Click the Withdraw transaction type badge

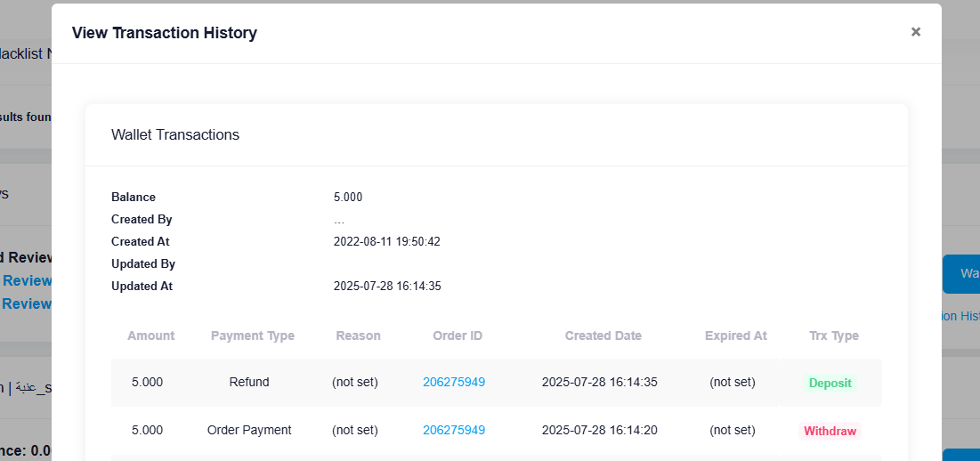point(830,431)
